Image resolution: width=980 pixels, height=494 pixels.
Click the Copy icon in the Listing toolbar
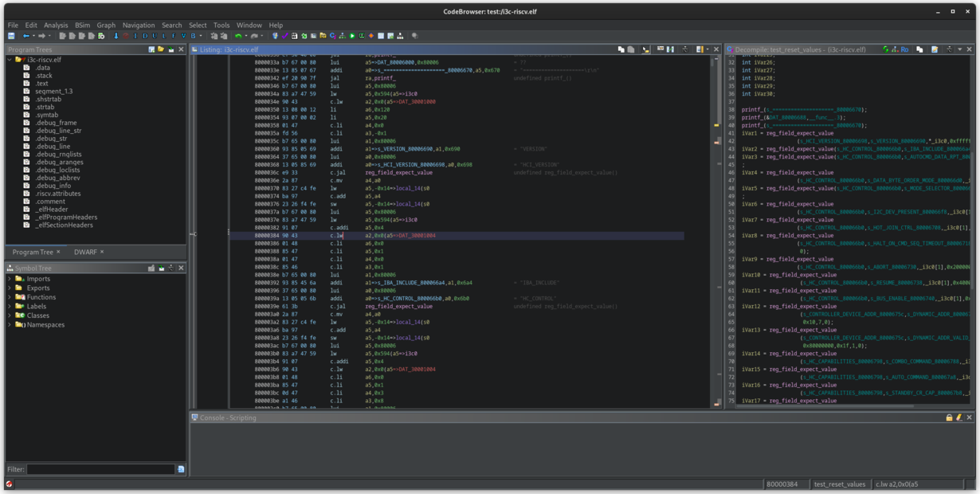coord(621,49)
